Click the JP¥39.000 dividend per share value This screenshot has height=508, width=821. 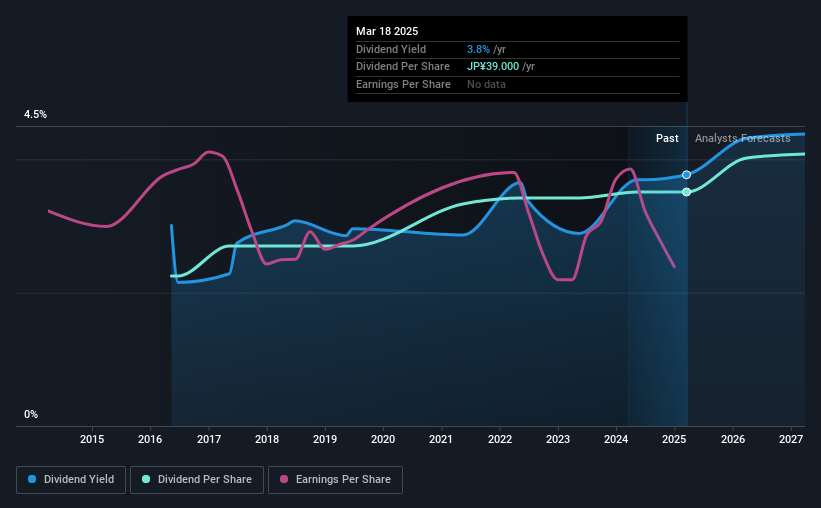point(493,67)
